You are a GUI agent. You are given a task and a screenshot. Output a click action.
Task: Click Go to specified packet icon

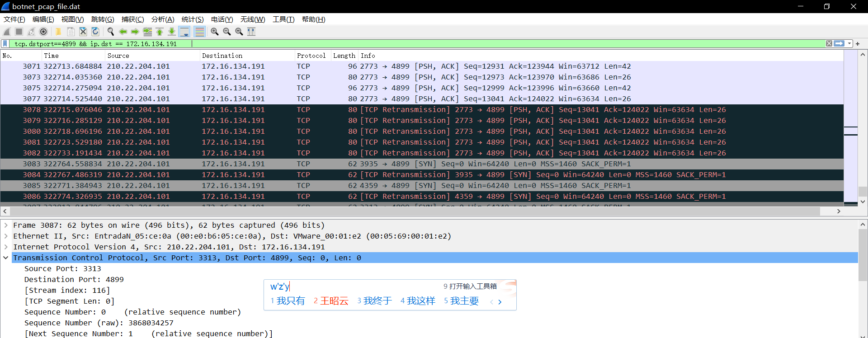point(147,32)
